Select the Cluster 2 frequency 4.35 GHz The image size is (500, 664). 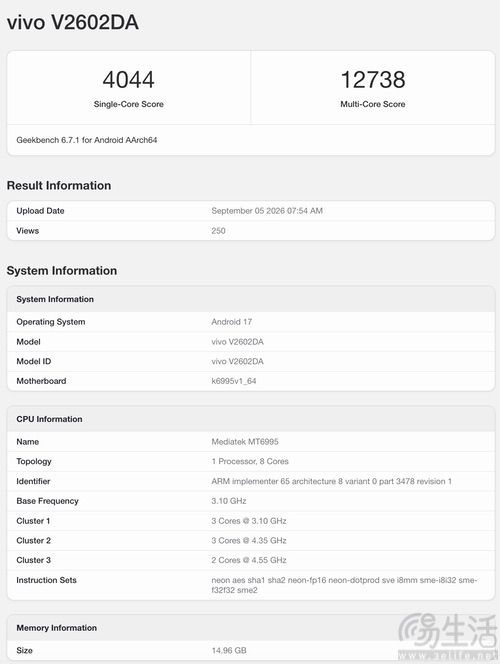tap(269, 541)
